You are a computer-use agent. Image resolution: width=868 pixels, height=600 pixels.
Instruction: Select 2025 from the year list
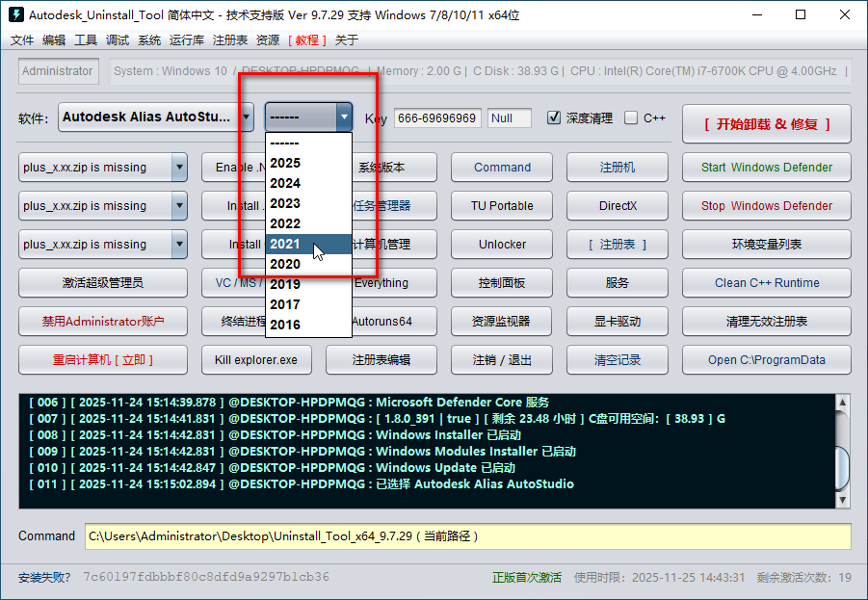(x=308, y=163)
